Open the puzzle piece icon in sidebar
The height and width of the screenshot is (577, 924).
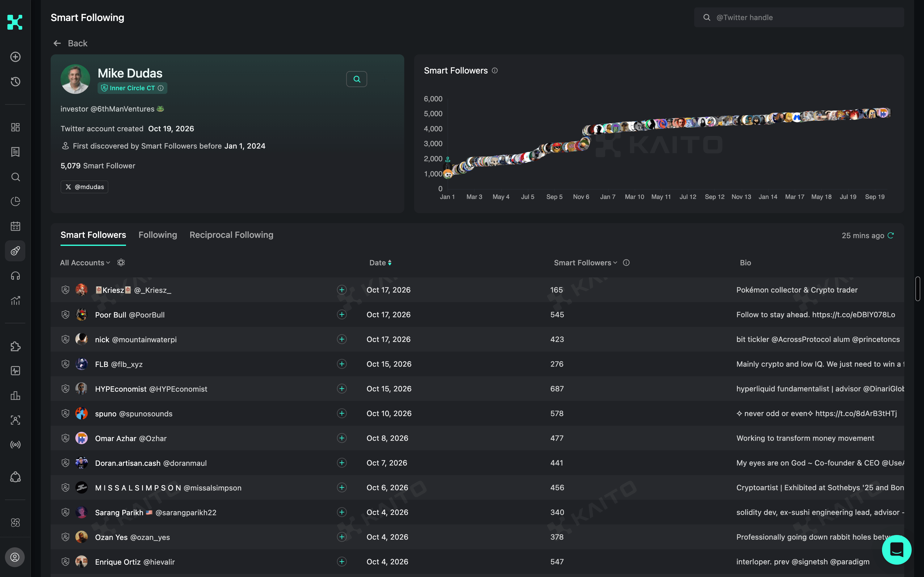click(15, 346)
